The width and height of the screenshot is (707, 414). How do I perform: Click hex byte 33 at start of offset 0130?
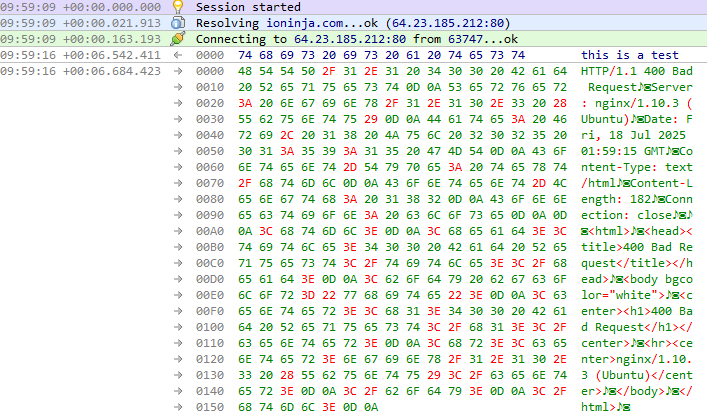[x=245, y=375]
